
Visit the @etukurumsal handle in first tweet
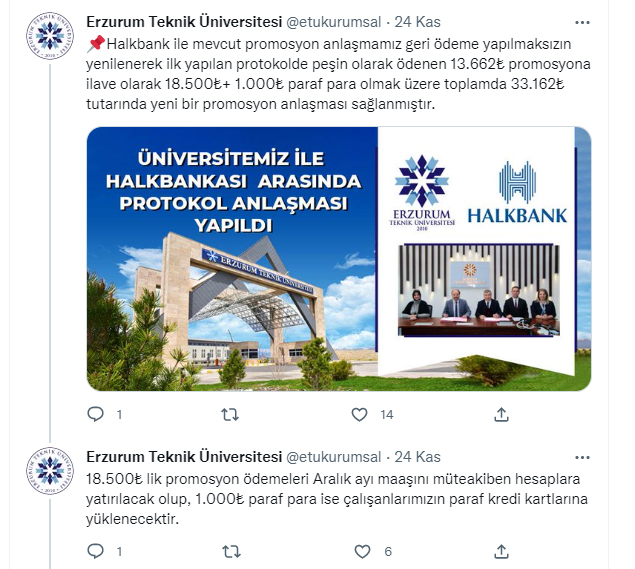coord(334,22)
